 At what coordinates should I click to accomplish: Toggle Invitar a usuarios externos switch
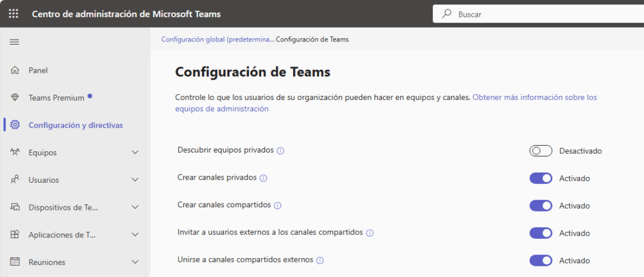[x=540, y=233]
